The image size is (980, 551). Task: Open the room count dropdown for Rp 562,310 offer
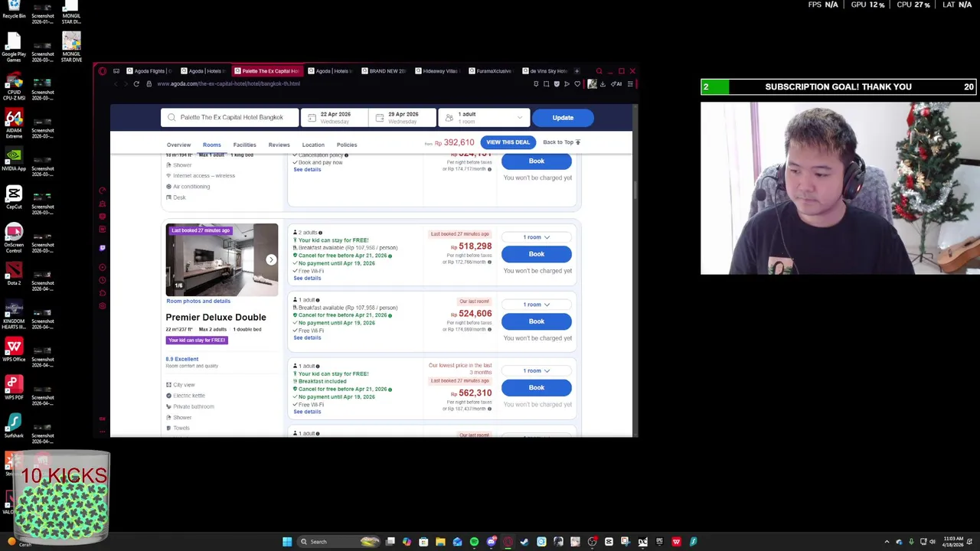[x=536, y=371]
